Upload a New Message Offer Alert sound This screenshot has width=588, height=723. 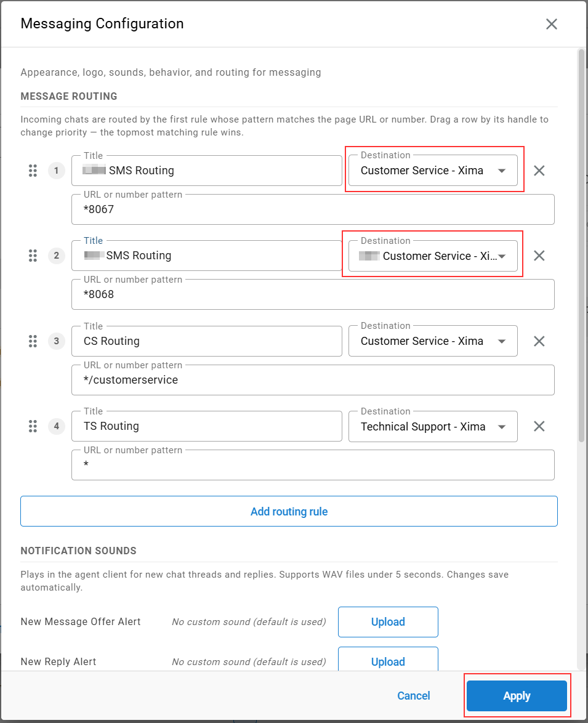388,622
